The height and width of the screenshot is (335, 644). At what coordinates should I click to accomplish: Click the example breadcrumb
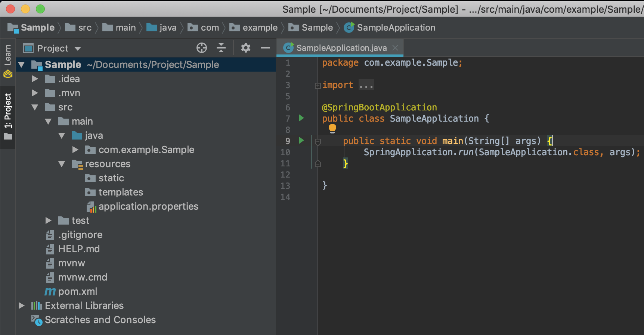click(254, 28)
